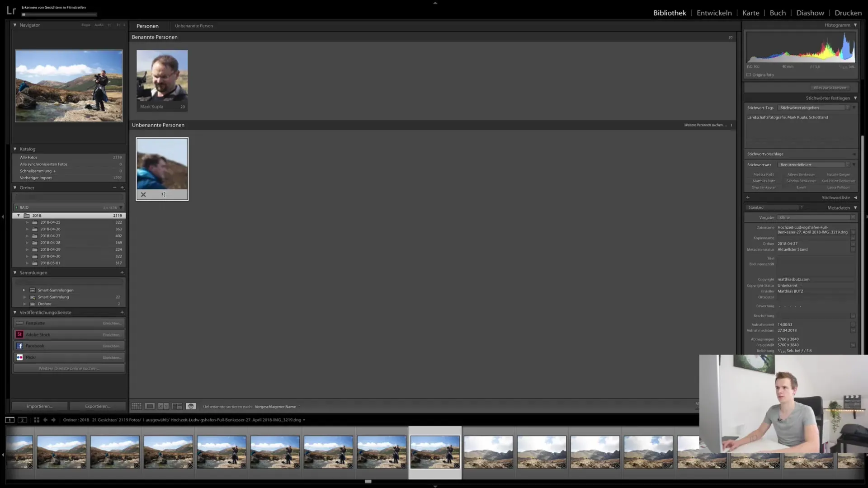Viewport: 868px width, 488px height.
Task: Collapse the Katalog panel
Action: (x=15, y=149)
